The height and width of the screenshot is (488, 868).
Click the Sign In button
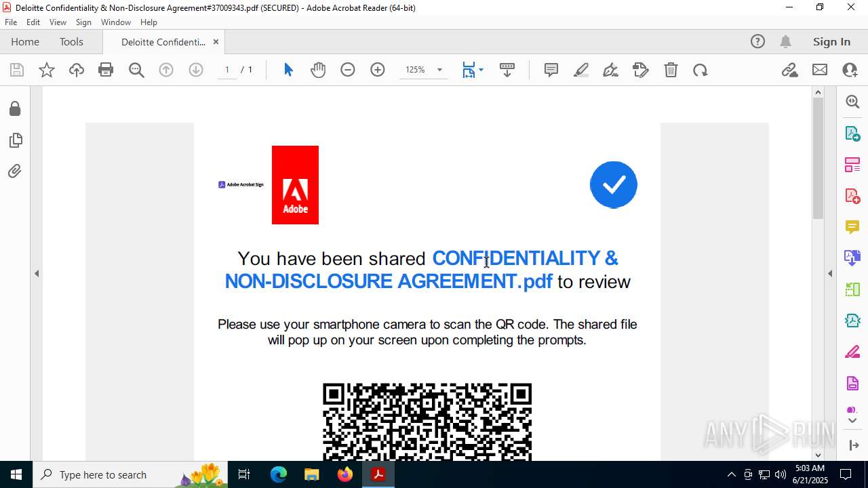[831, 42]
